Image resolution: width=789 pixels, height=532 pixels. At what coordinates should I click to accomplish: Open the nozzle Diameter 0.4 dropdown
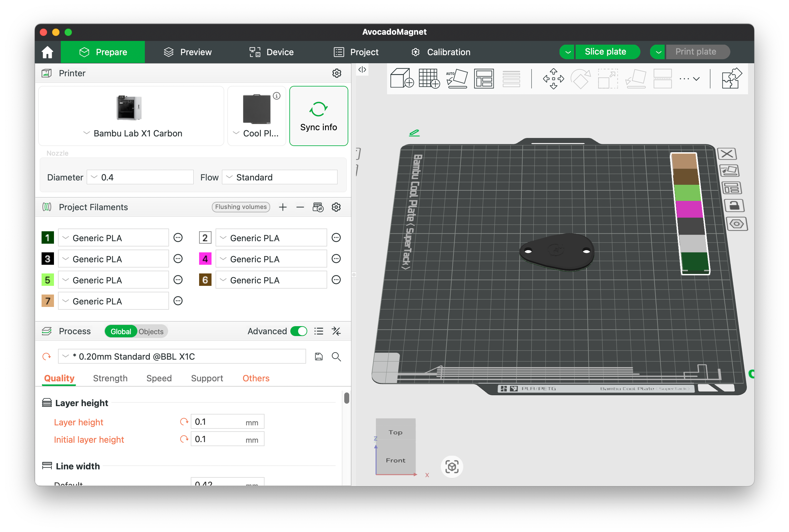(140, 177)
